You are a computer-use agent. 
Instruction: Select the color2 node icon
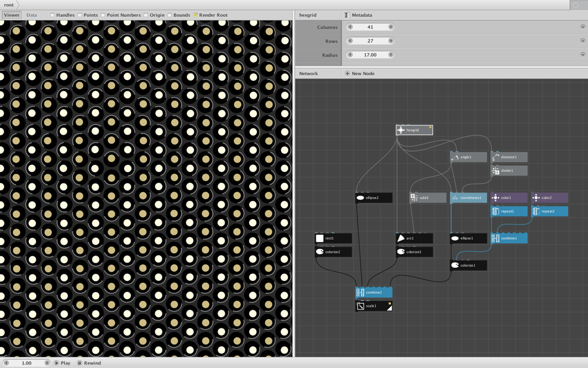536,198
